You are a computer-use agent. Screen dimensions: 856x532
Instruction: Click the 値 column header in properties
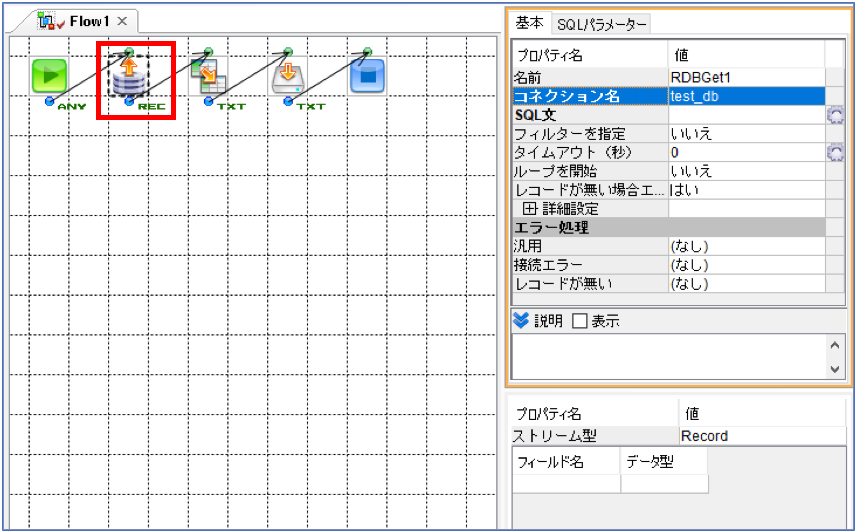747,55
